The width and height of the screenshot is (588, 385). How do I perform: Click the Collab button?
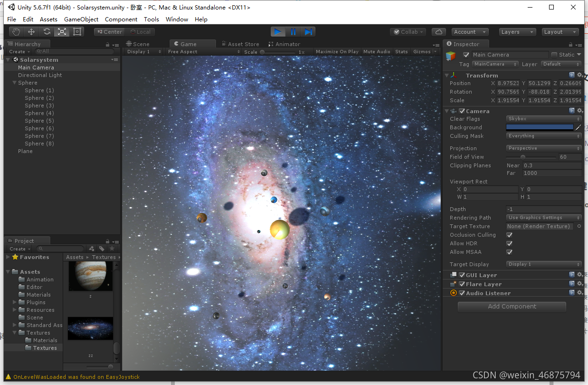click(x=408, y=32)
